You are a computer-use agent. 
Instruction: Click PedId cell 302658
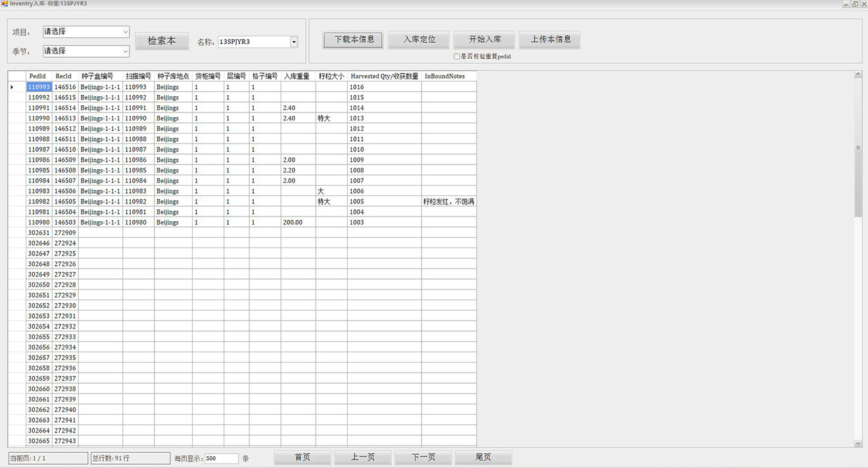coord(39,368)
